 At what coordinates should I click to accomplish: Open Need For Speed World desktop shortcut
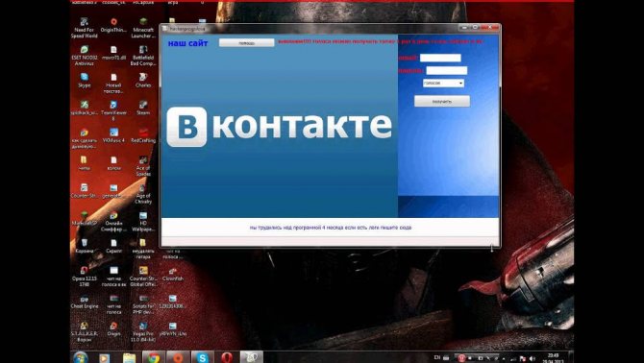(85, 27)
